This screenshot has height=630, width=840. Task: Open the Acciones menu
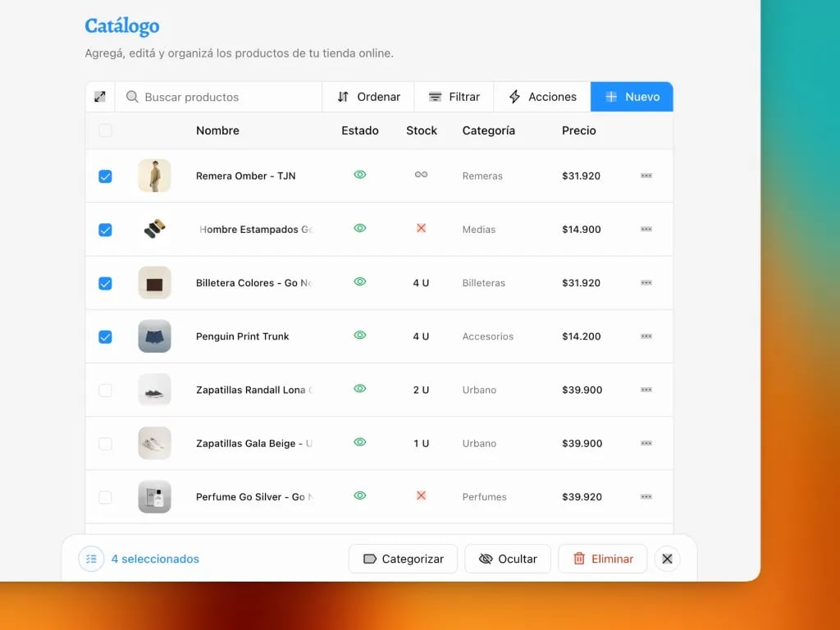542,97
